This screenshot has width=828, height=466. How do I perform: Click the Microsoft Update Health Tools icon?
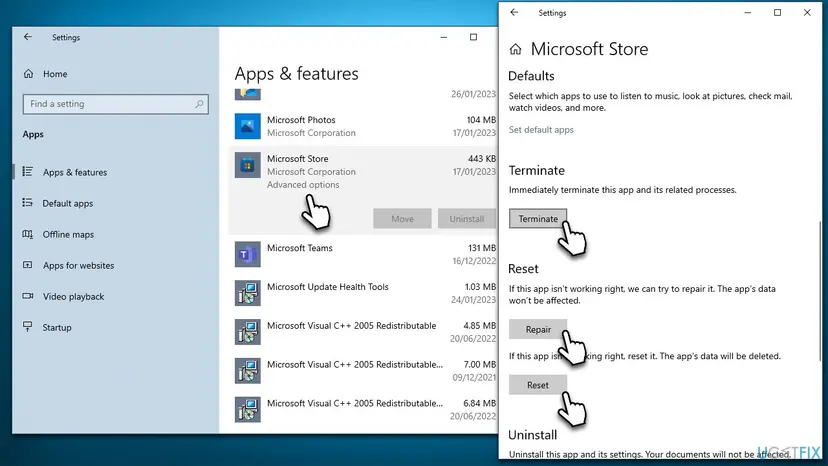point(248,293)
